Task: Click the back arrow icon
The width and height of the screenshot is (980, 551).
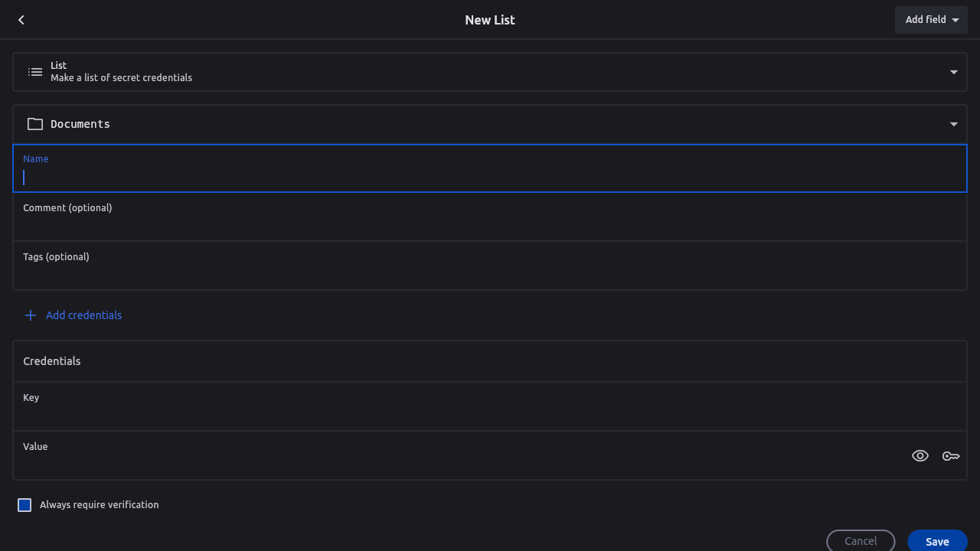Action: pos(21,20)
